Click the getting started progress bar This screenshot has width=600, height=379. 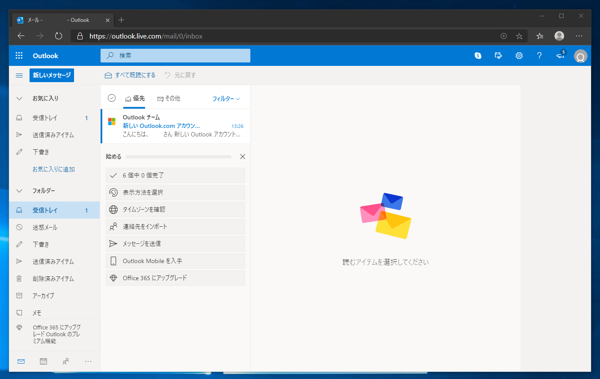click(x=179, y=157)
